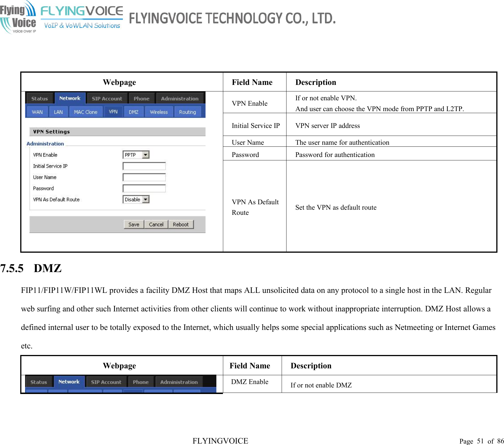Screen dimensions: 504x445
Task: Click the Reboot button
Action: tap(181, 224)
